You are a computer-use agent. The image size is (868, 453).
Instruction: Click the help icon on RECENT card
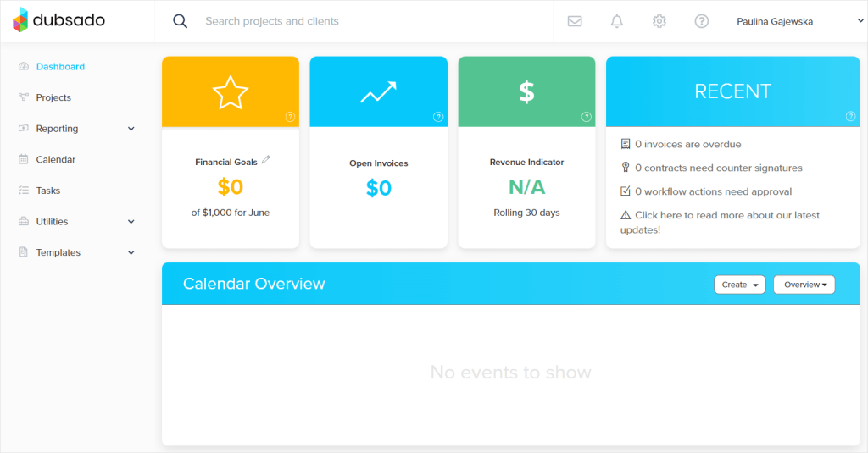(x=851, y=116)
